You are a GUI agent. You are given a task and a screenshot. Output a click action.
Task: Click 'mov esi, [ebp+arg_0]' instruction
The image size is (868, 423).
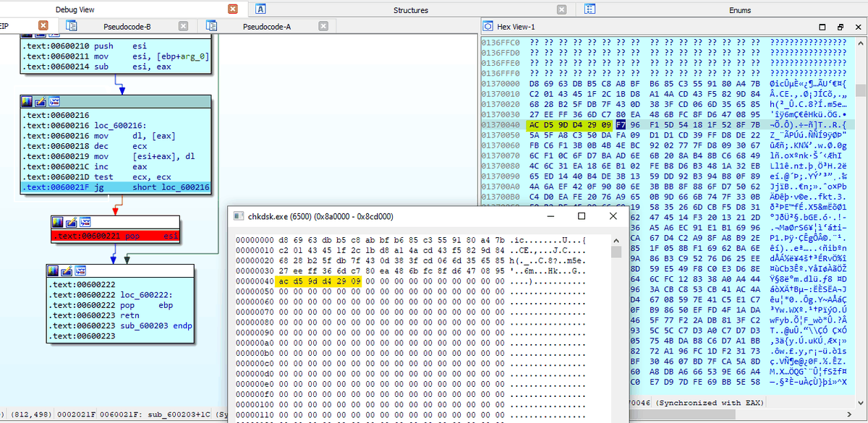pos(150,56)
